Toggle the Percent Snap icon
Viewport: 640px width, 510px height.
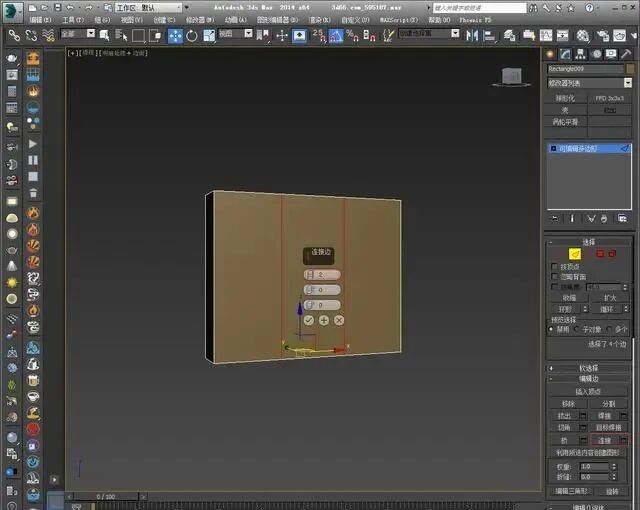352,35
